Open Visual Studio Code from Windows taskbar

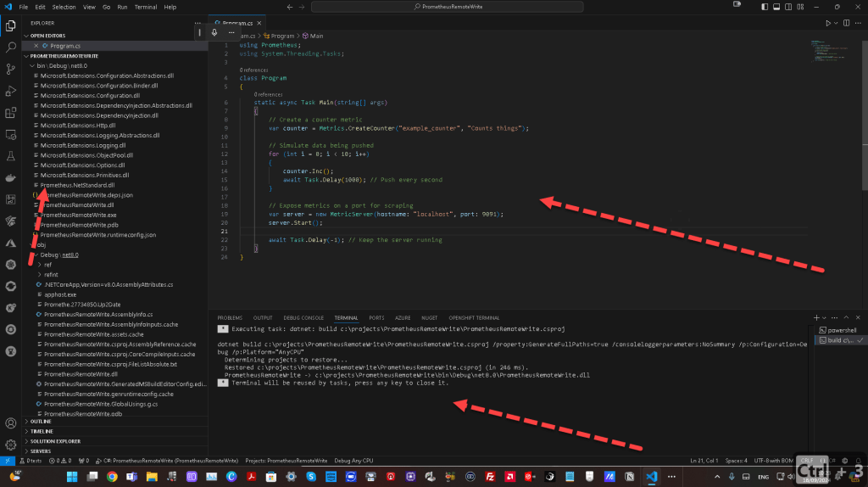point(652,477)
